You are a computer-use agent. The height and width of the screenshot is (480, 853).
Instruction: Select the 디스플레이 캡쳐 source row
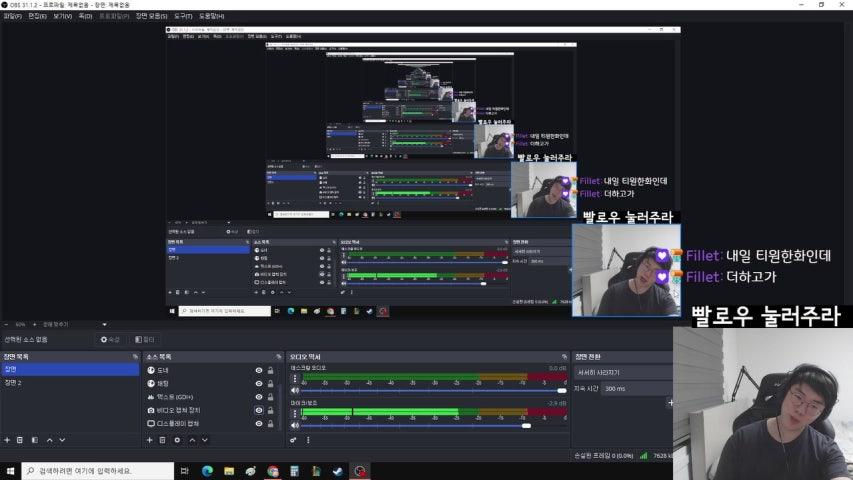[211, 423]
